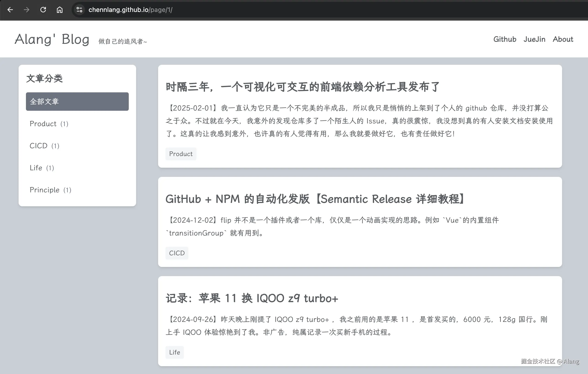Screen dimensions: 588x374
Task: Open the About navigation link
Action: 563,39
